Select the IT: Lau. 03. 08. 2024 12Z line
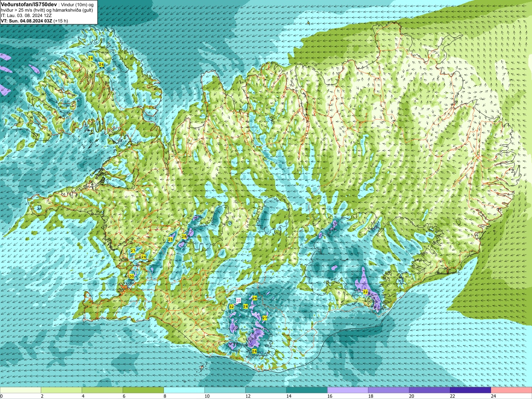This screenshot has width=532, height=399. pos(26,15)
